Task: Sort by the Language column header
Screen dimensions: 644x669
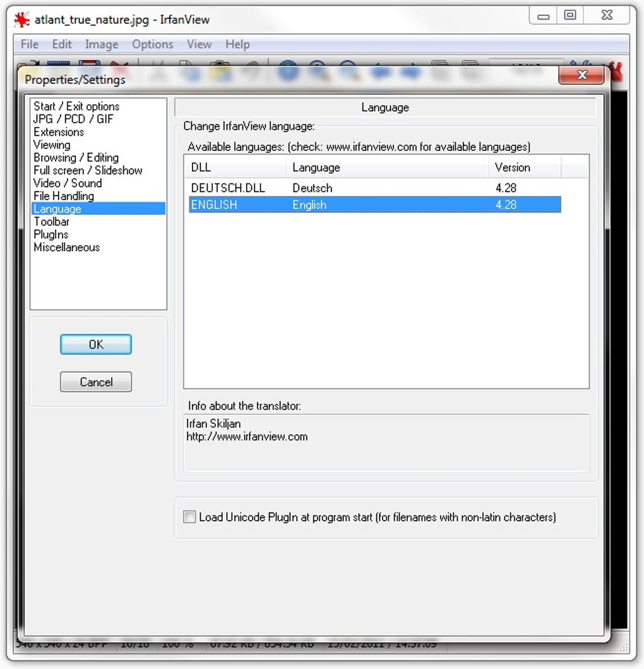Action: pyautogui.click(x=387, y=167)
